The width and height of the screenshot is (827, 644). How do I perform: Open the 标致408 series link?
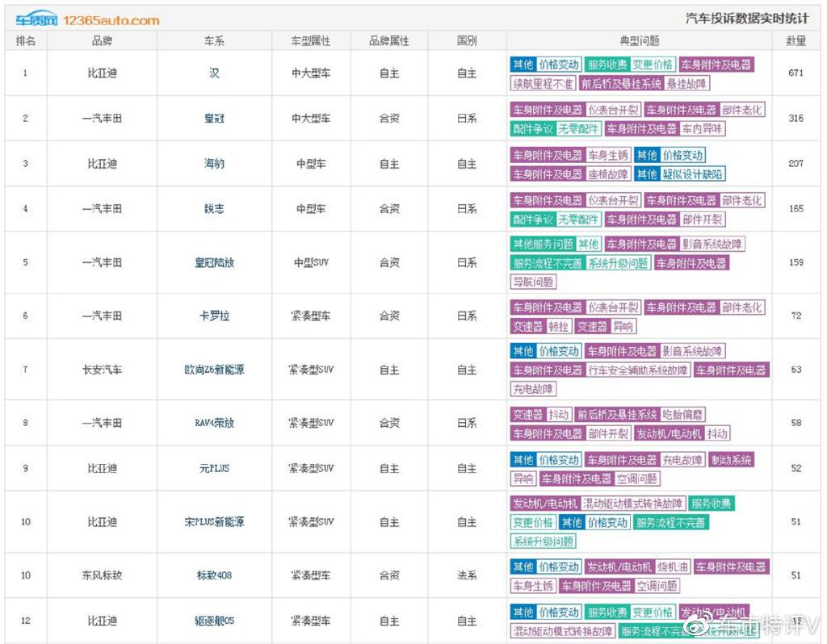coord(214,575)
